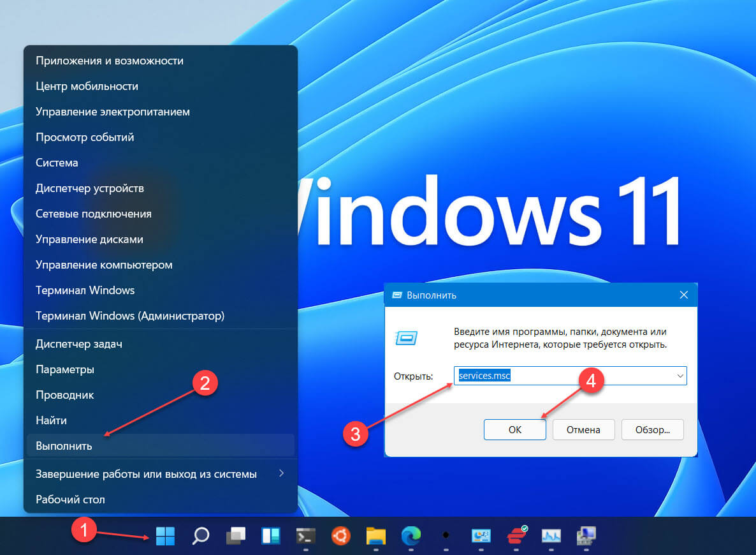
Task: Click the Run dialog title bar icon
Action: tap(396, 295)
